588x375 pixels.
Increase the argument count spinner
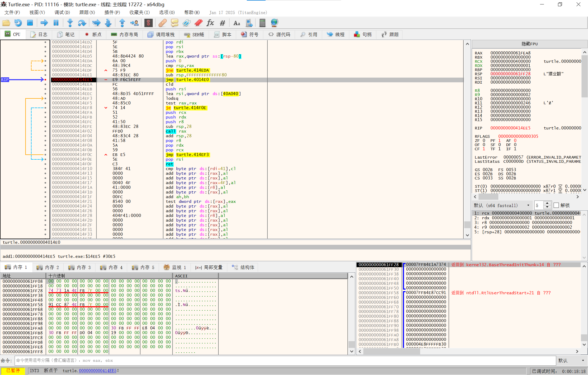[547, 203]
